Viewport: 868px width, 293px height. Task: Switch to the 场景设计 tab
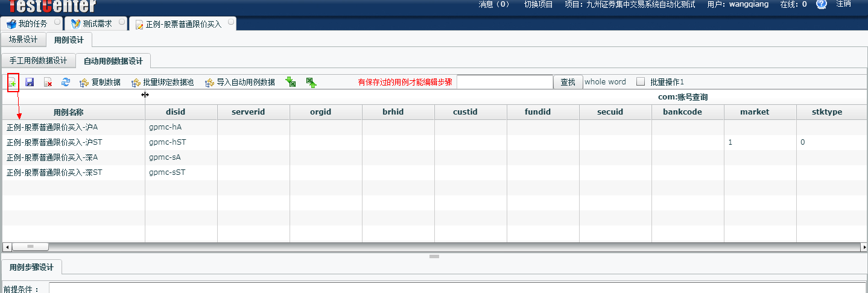24,40
